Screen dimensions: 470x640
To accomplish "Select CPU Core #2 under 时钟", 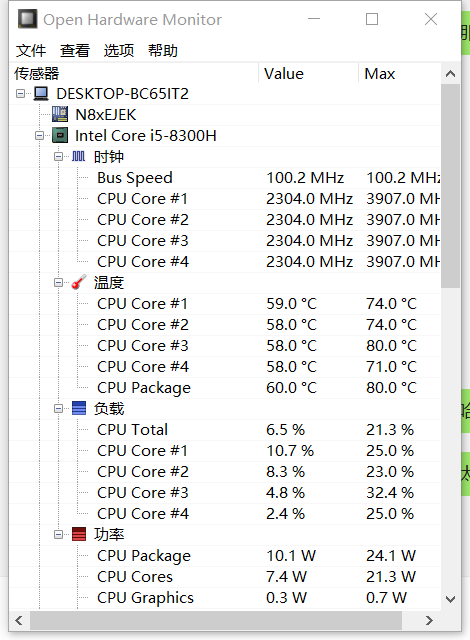I will pos(225,220).
